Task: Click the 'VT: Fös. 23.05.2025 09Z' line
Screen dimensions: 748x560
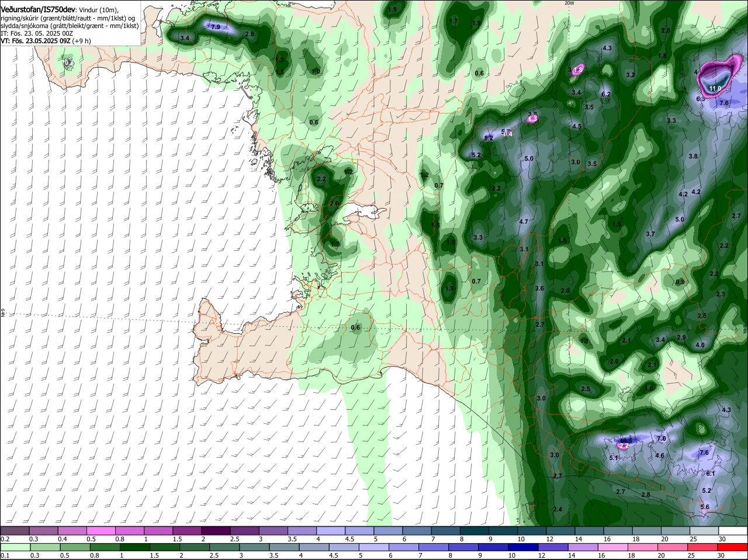Action: [36, 41]
